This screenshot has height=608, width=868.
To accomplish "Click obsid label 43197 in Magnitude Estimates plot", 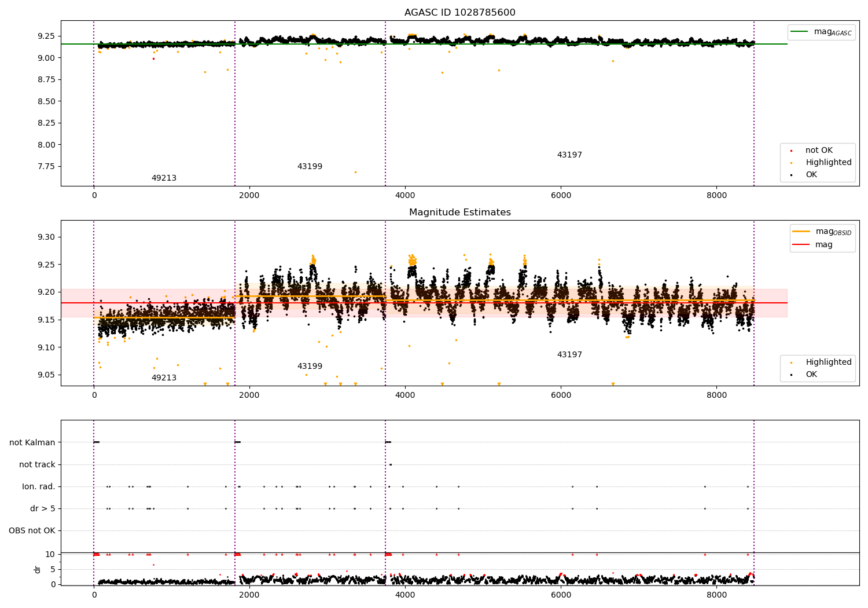I will pos(569,355).
